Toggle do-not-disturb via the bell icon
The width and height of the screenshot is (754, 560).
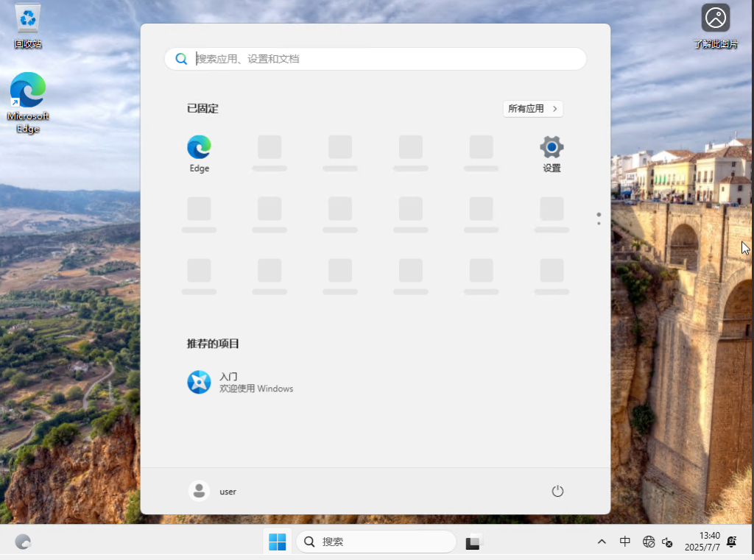(x=731, y=542)
